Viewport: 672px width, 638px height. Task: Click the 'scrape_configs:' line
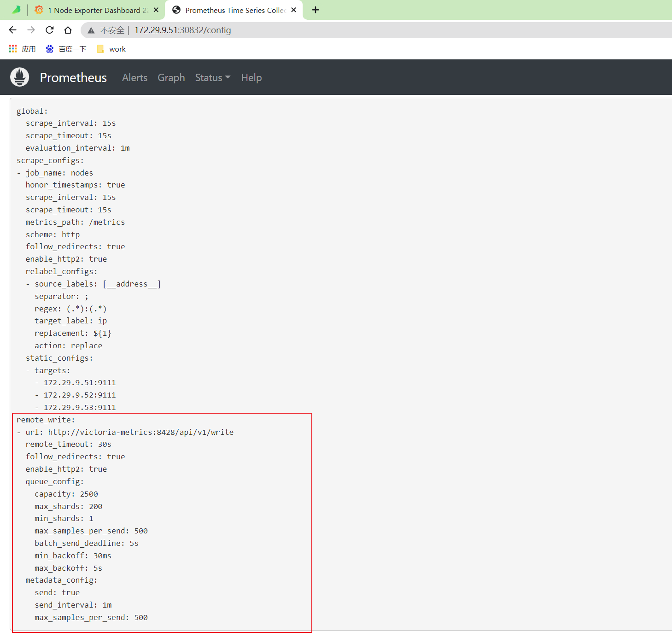point(50,160)
